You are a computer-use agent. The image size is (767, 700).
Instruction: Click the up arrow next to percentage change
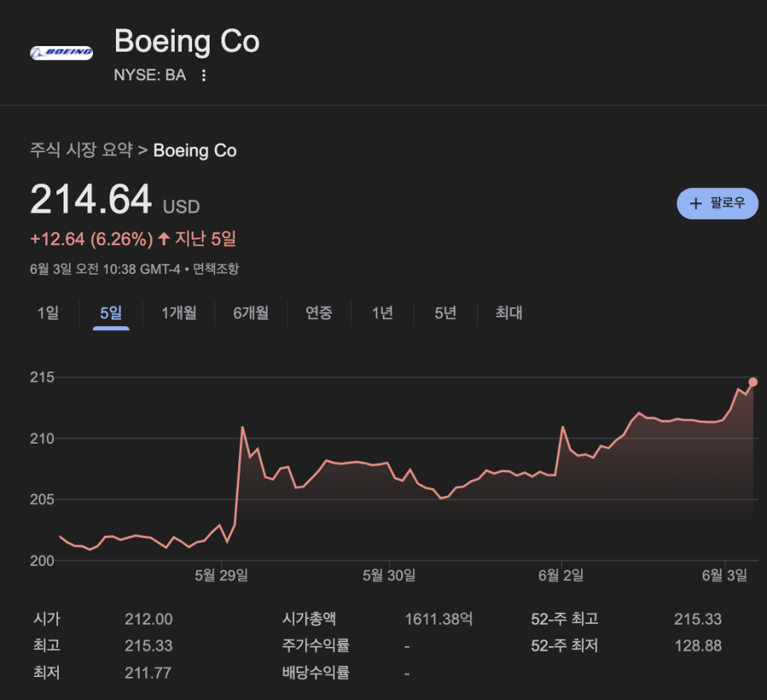click(164, 239)
